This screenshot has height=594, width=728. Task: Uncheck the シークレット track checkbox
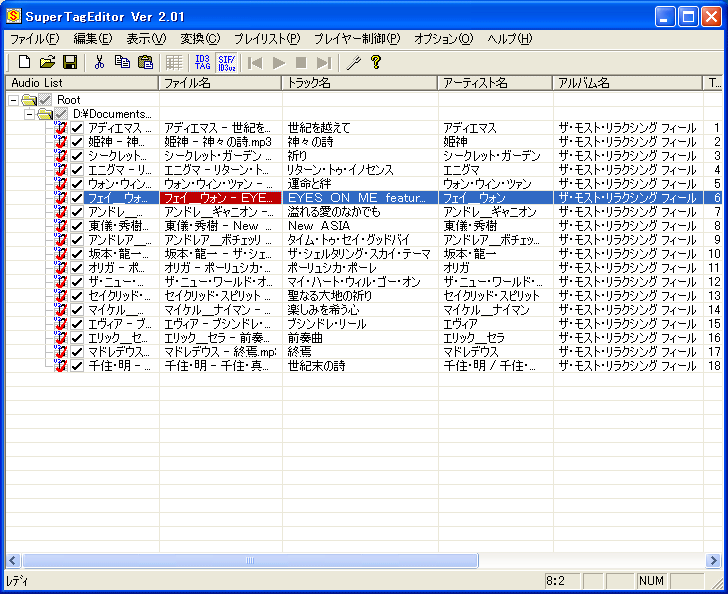(77, 156)
